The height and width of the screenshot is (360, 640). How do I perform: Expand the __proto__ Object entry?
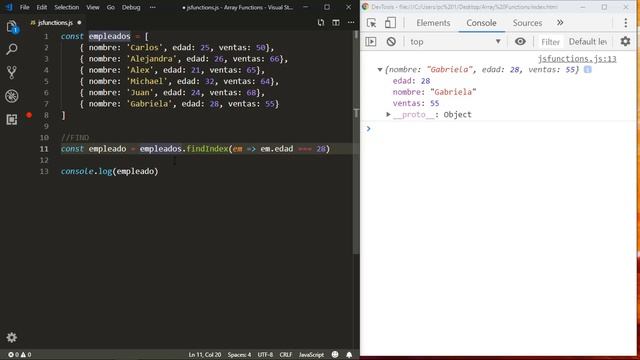(x=389, y=115)
